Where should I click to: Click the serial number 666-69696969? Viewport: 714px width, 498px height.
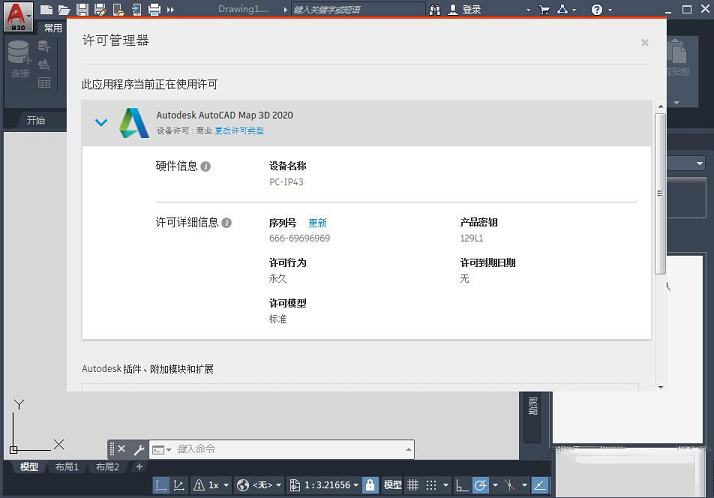coord(300,238)
